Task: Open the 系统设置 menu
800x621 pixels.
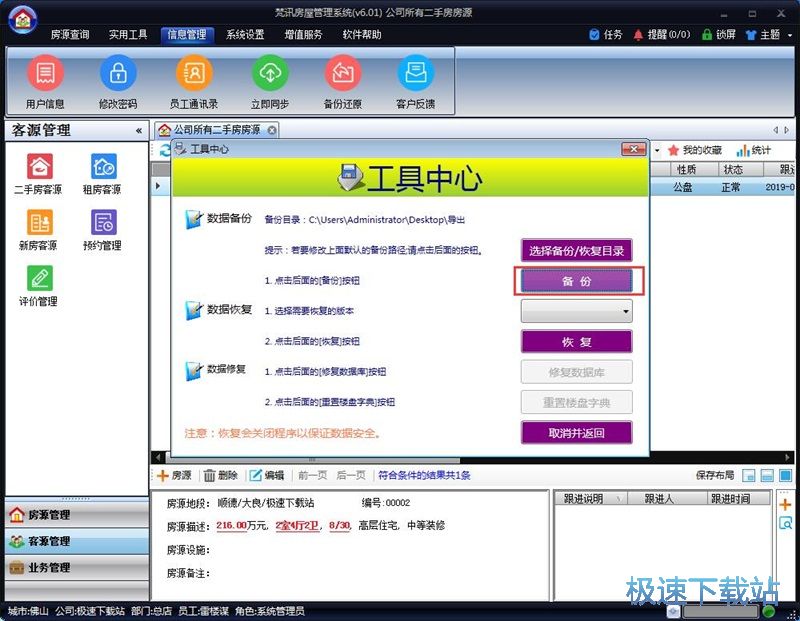Action: coord(245,35)
